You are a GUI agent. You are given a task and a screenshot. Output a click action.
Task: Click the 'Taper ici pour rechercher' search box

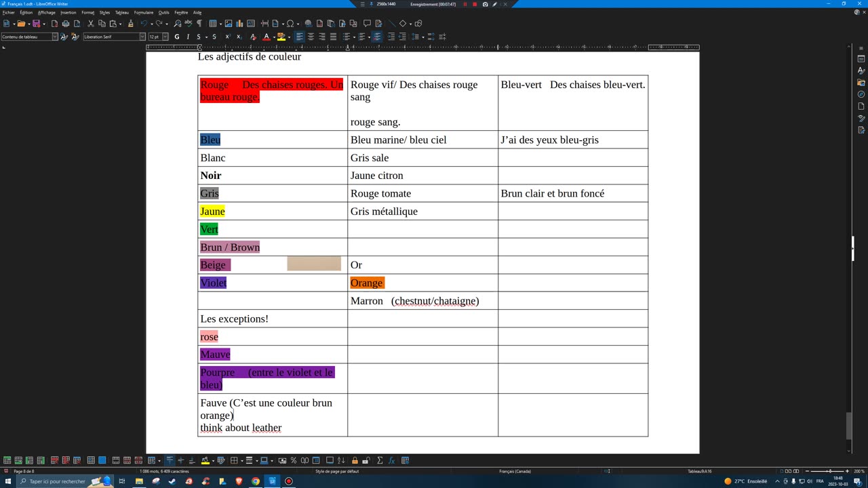tap(64, 481)
